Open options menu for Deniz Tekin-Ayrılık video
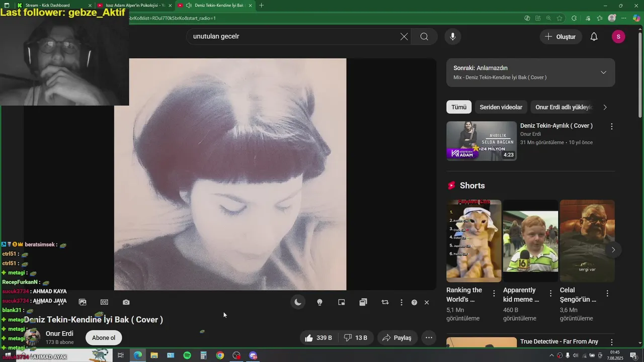The image size is (644, 362). (x=612, y=127)
